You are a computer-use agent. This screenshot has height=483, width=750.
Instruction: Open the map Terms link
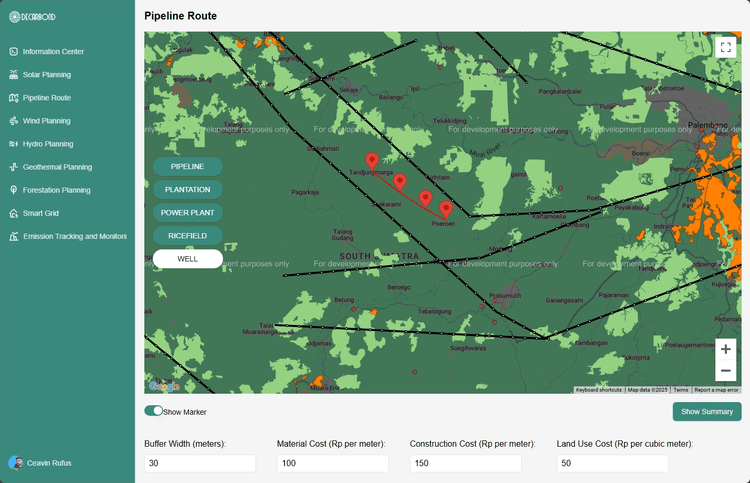[680, 390]
